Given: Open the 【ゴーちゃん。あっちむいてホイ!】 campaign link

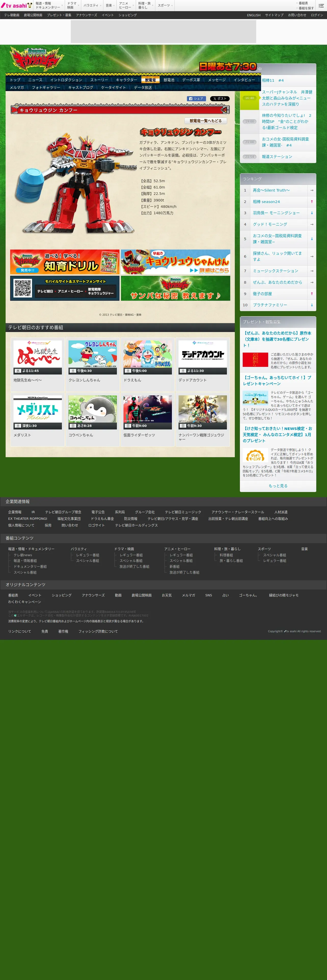Looking at the screenshot, I should click(x=277, y=380).
